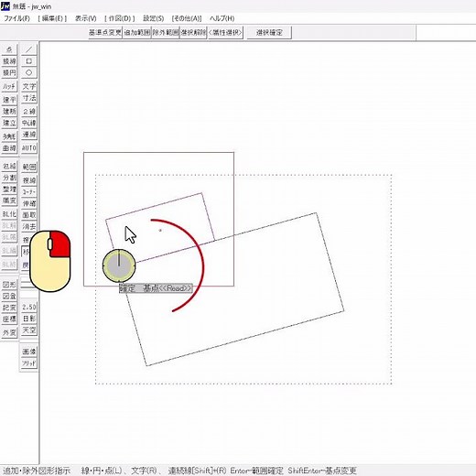Image resolution: width=476 pixels, height=476 pixels.
Task: Select the 外変 external edit tool
Action: pos(9,332)
